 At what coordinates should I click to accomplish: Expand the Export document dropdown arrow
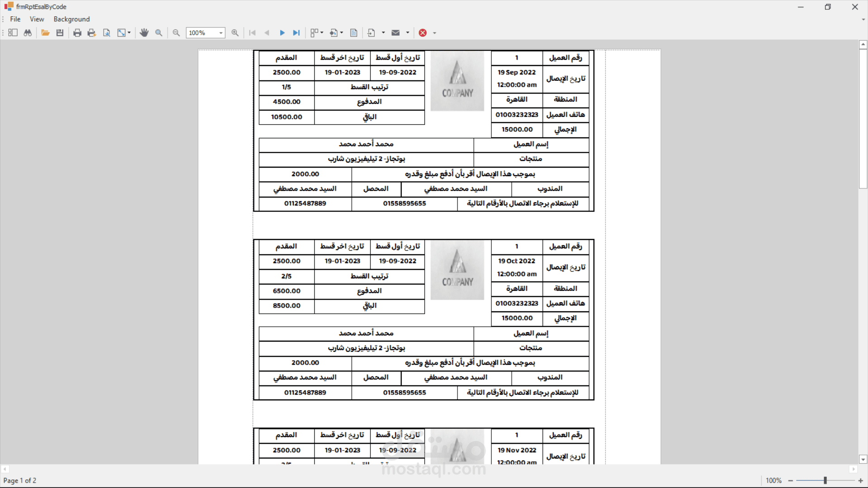tap(383, 33)
